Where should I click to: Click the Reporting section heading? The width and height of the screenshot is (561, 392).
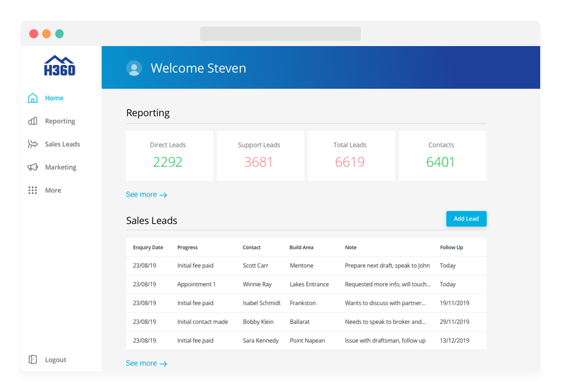click(x=148, y=113)
